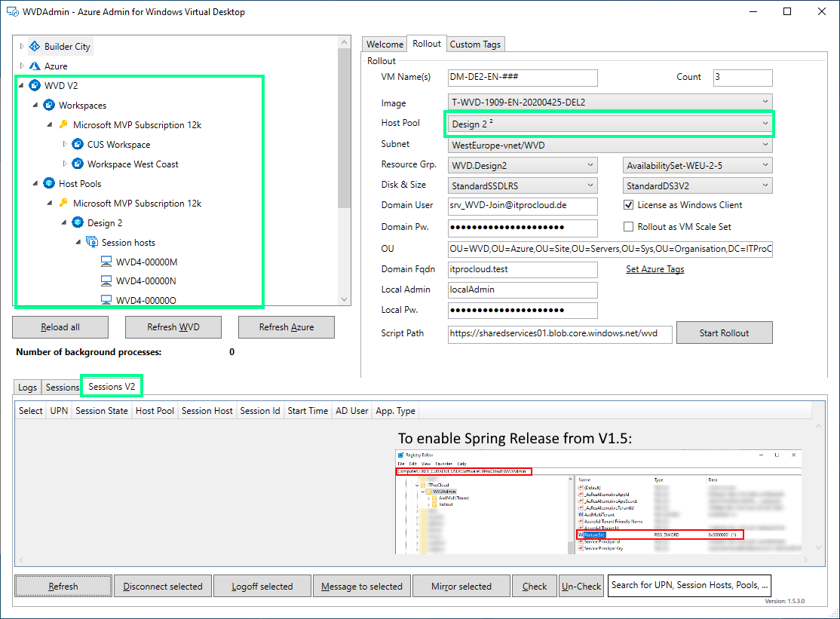Image resolution: width=840 pixels, height=619 pixels.
Task: Click Mirror selected button
Action: [x=461, y=586]
